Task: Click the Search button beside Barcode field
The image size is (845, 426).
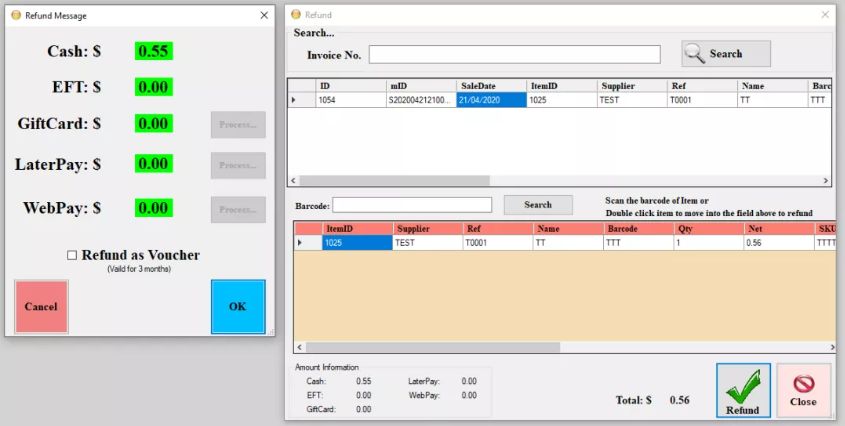Action: pos(538,205)
